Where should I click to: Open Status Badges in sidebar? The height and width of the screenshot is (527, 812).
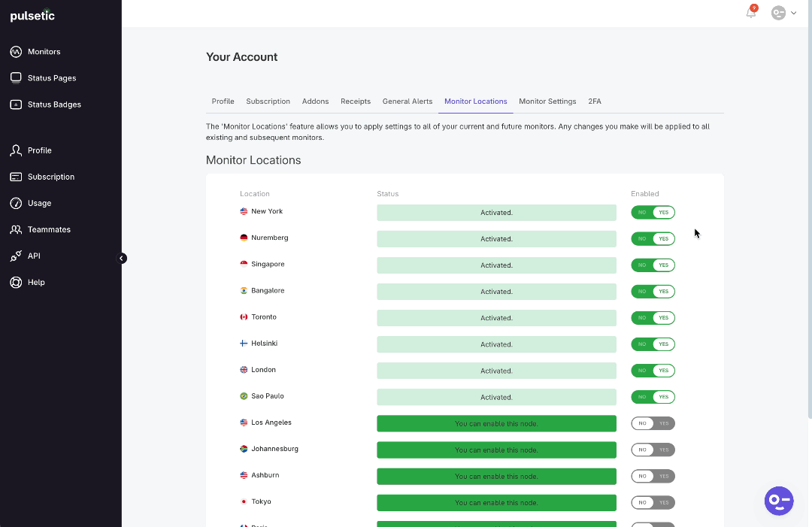pyautogui.click(x=54, y=104)
